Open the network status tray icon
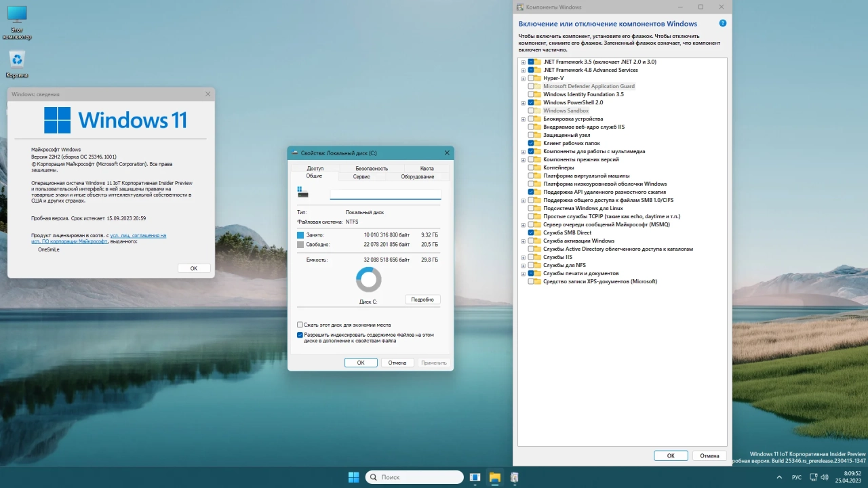This screenshot has height=488, width=868. [813, 477]
